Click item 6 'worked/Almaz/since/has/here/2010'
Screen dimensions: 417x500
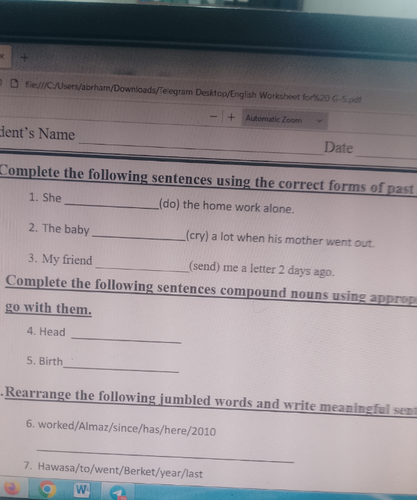coord(121,428)
